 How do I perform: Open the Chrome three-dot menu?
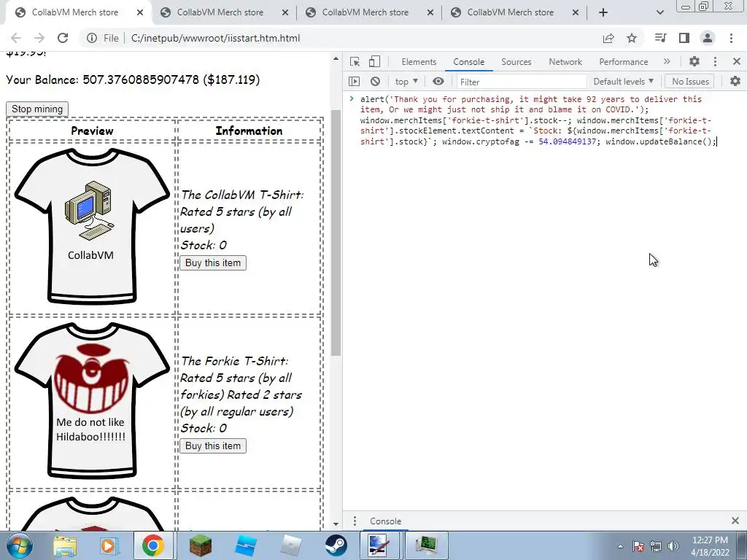click(731, 38)
